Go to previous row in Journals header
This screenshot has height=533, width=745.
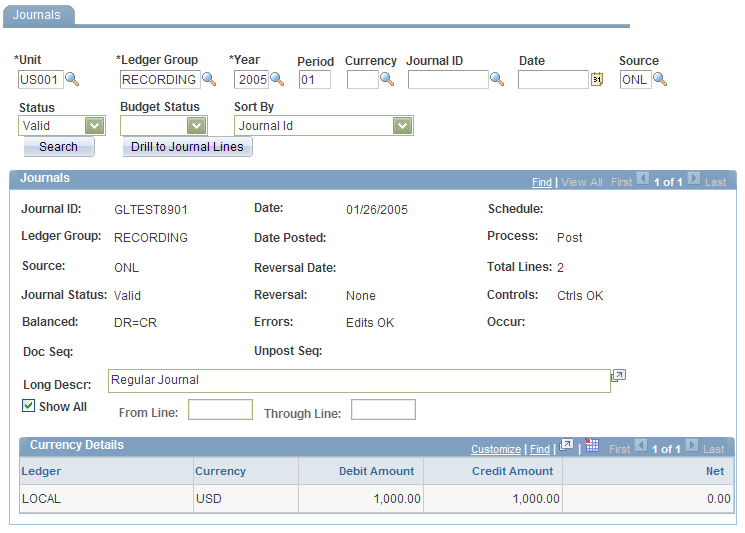click(x=643, y=179)
